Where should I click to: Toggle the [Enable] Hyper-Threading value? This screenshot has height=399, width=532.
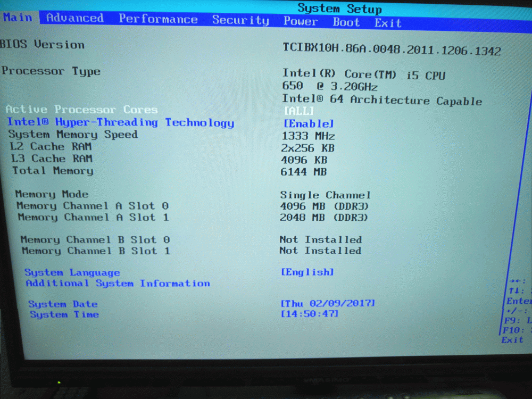point(309,123)
